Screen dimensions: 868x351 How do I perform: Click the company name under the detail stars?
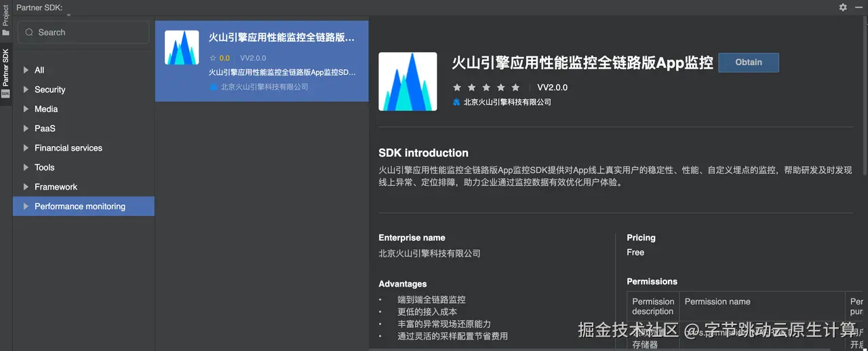pos(507,102)
